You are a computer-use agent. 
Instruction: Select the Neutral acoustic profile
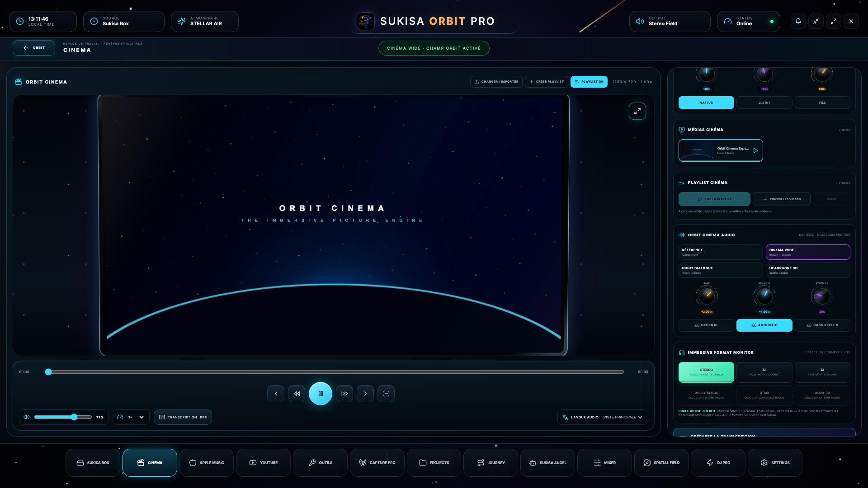pyautogui.click(x=706, y=325)
